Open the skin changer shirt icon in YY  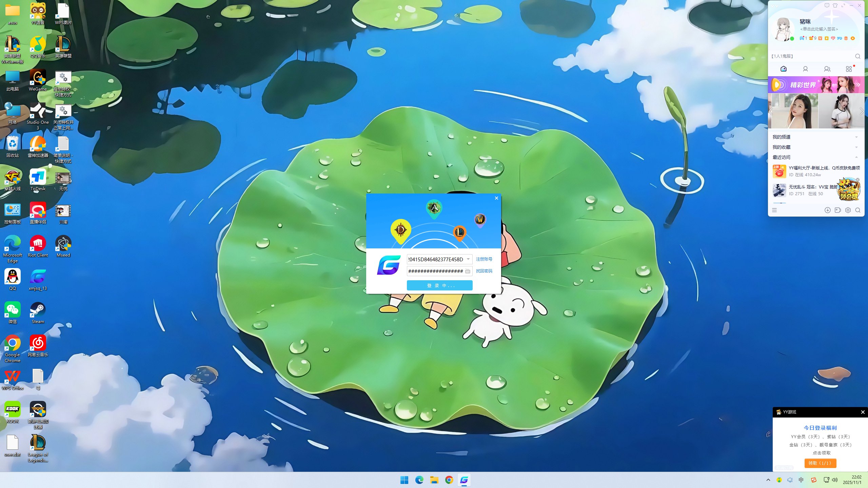(835, 5)
